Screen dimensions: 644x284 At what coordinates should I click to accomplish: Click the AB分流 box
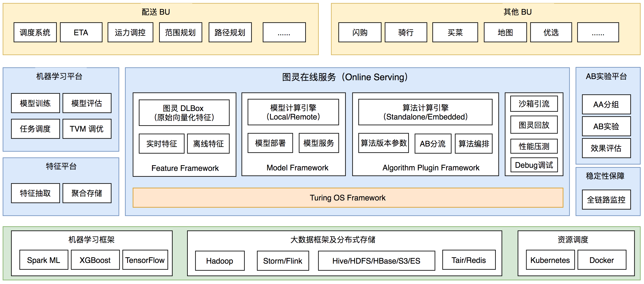(x=433, y=144)
